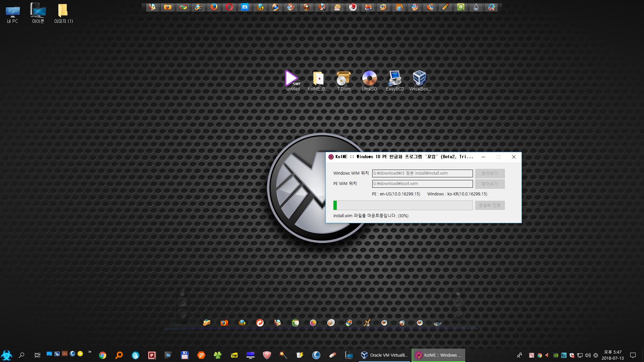Click the PE WIM path field

422,184
